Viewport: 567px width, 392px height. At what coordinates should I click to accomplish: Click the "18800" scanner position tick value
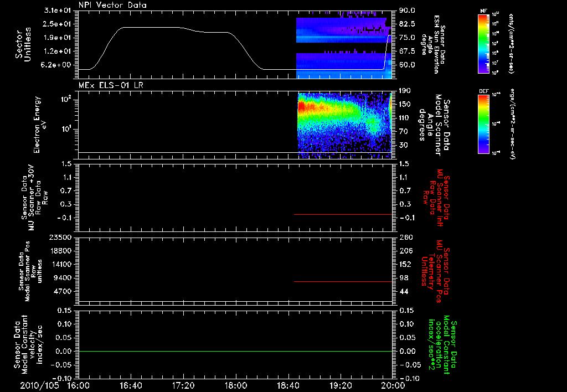pyautogui.click(x=60, y=251)
